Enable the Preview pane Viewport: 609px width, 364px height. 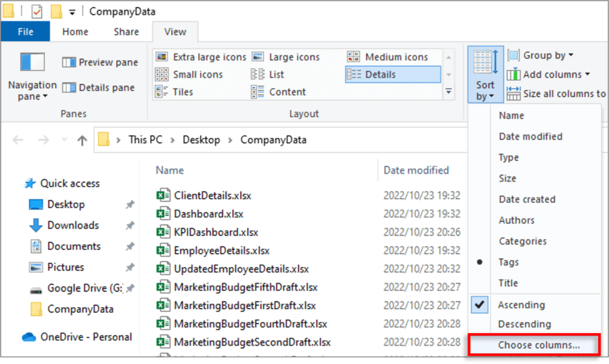[x=100, y=62]
